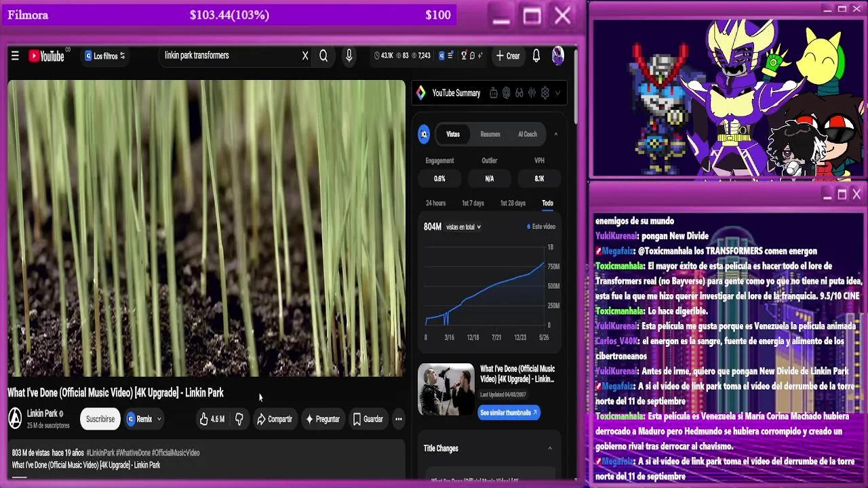Maximize the chat window
868x488 pixels.
pyautogui.click(x=842, y=194)
